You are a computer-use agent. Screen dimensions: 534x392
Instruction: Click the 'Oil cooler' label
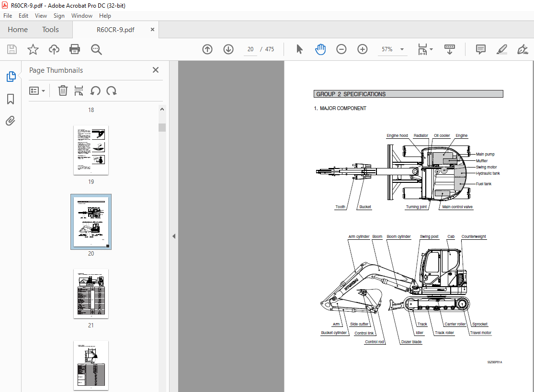pos(442,135)
